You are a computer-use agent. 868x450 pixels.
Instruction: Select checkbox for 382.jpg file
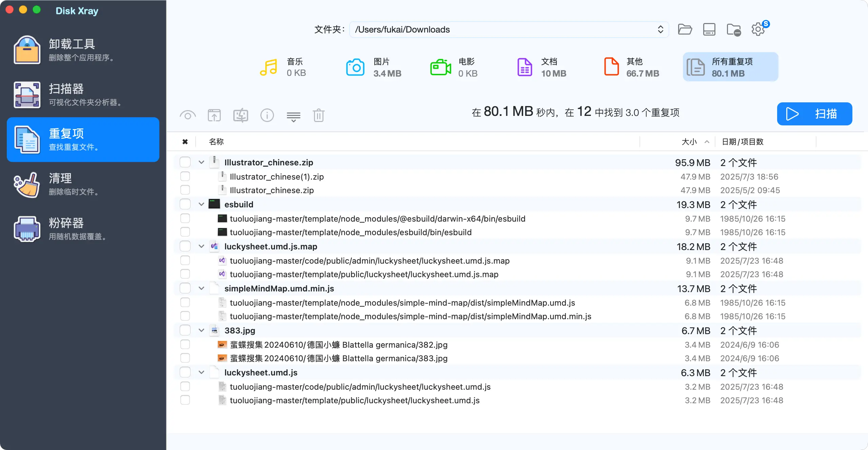[185, 345]
